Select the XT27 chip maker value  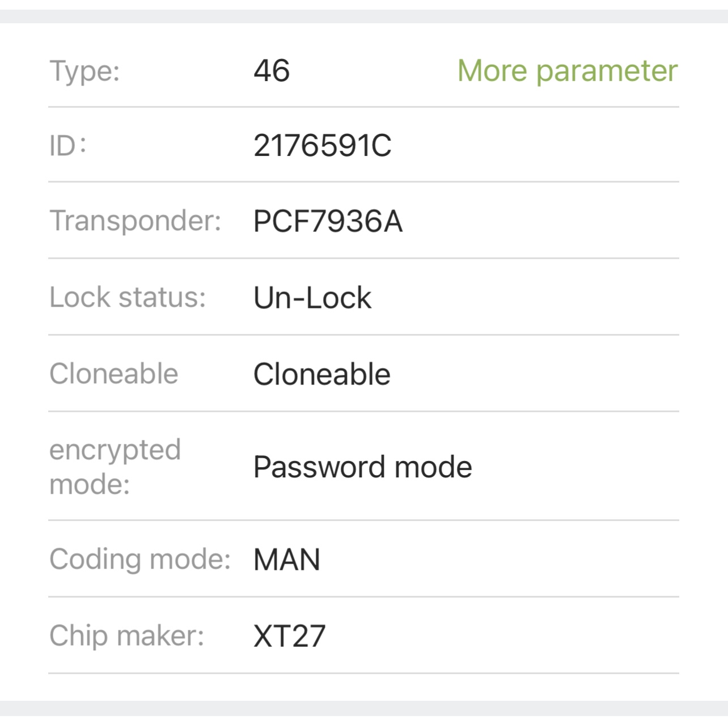pyautogui.click(x=289, y=636)
